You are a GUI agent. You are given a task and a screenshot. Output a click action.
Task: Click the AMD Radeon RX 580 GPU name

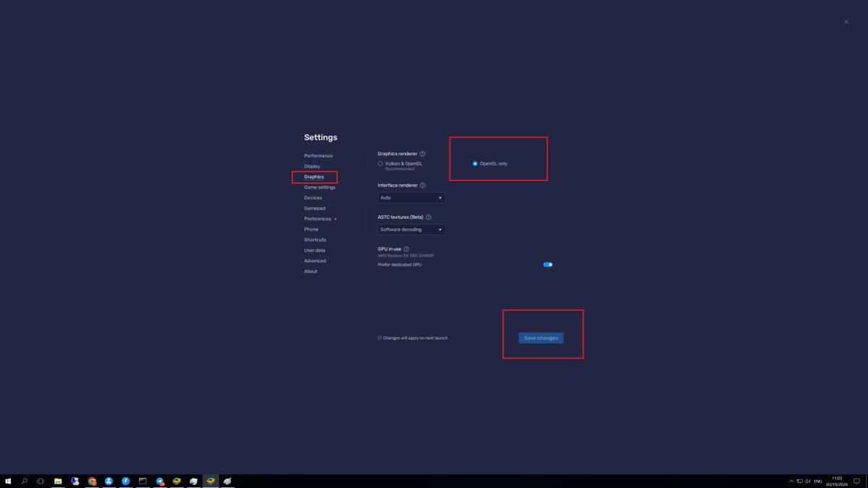tap(406, 256)
